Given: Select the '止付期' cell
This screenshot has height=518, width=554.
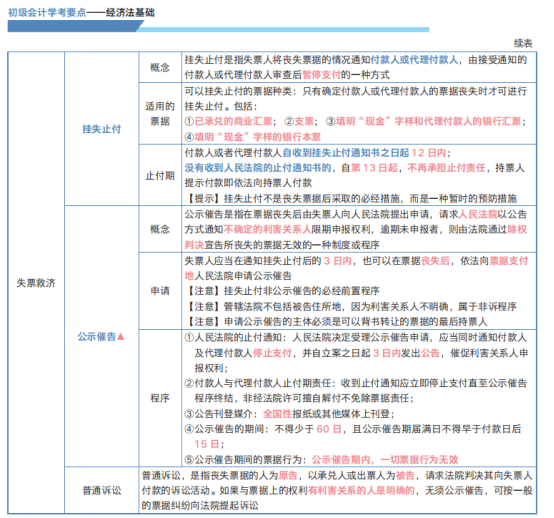Looking at the screenshot, I should click(x=160, y=175).
